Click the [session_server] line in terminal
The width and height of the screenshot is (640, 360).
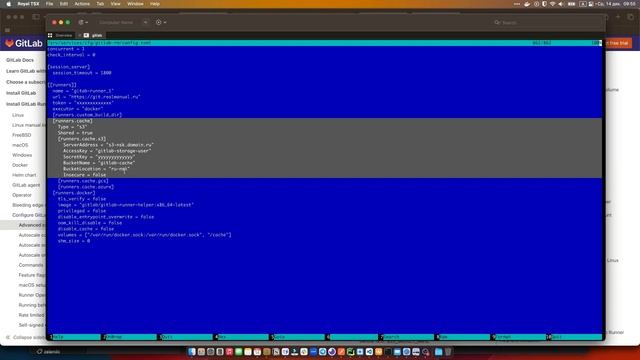(x=69, y=67)
